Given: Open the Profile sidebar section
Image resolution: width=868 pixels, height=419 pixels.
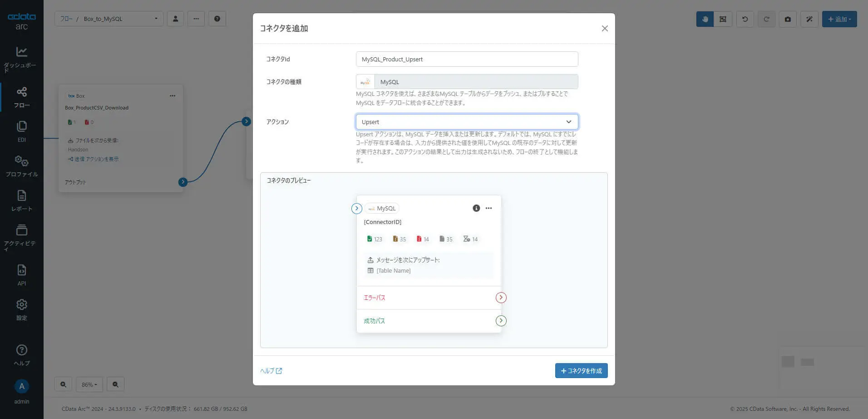Looking at the screenshot, I should click(21, 166).
